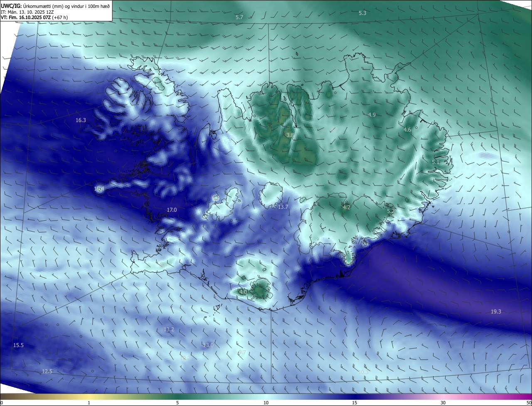Click the valid time "VT: Fim. 16.10.2025 07Z"
The image size is (532, 406).
26,17
